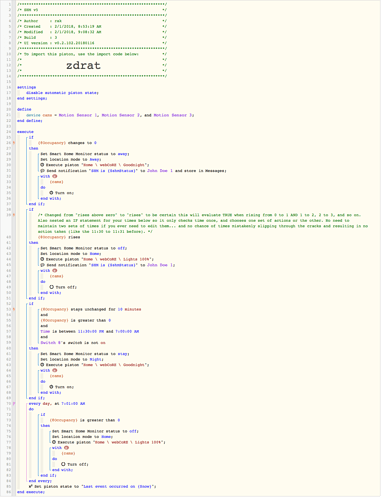Click the '{cams}' device on line 47

pyautogui.click(x=56, y=276)
